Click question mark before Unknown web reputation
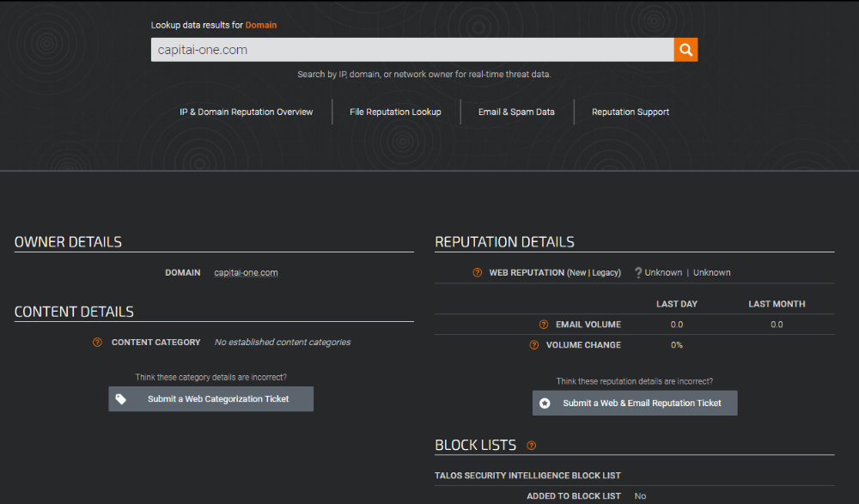Viewport: 859px width, 504px height. [638, 273]
